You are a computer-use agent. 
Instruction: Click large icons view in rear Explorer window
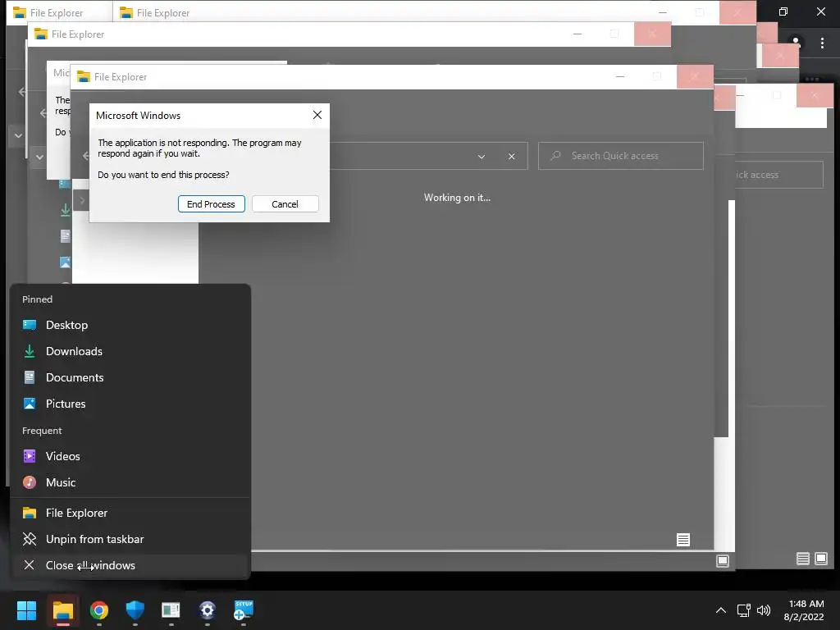click(x=821, y=559)
